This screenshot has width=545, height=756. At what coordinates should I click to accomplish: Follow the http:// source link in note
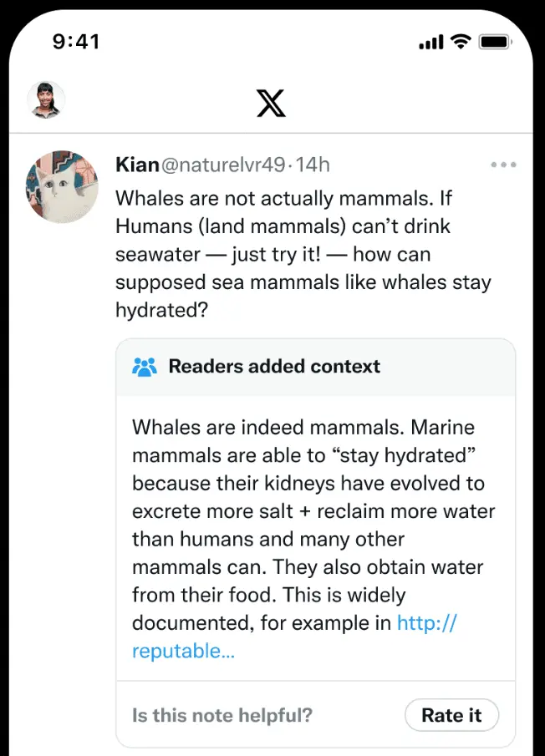click(426, 623)
